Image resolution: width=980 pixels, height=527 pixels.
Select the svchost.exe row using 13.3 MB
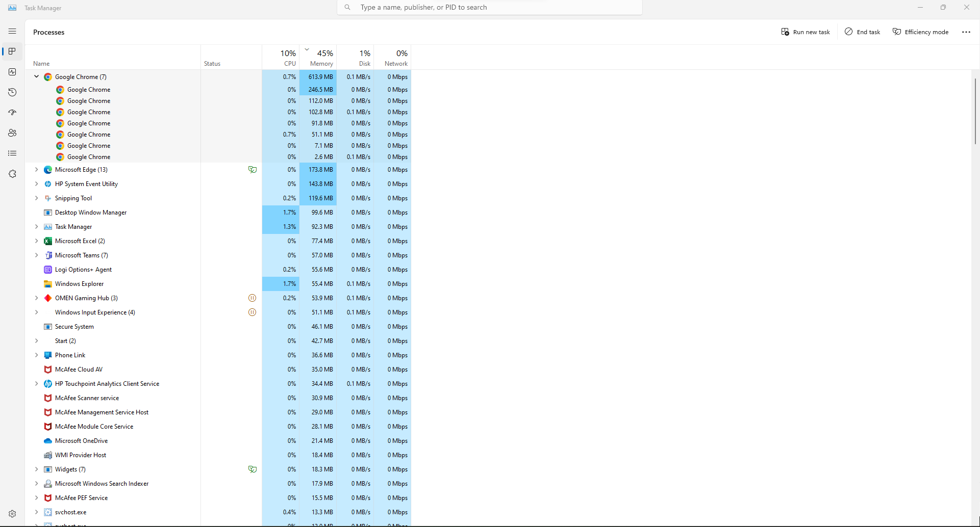click(218, 512)
